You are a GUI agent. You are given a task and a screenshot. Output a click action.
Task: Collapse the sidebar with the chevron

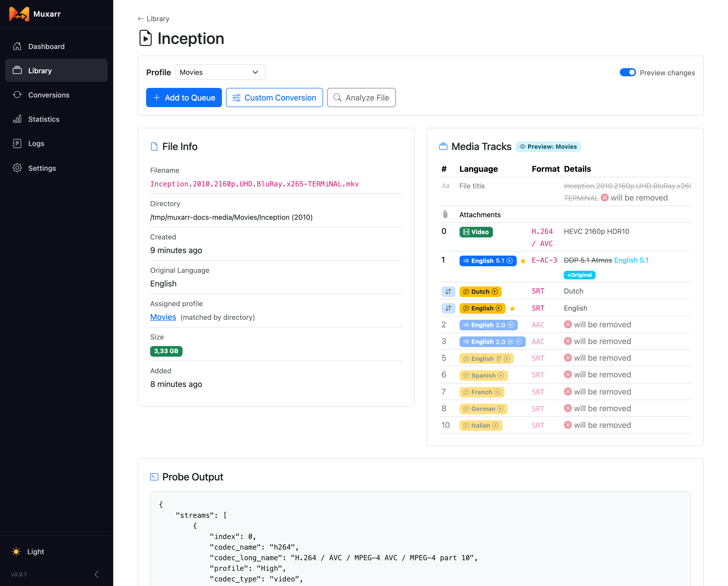tap(97, 574)
